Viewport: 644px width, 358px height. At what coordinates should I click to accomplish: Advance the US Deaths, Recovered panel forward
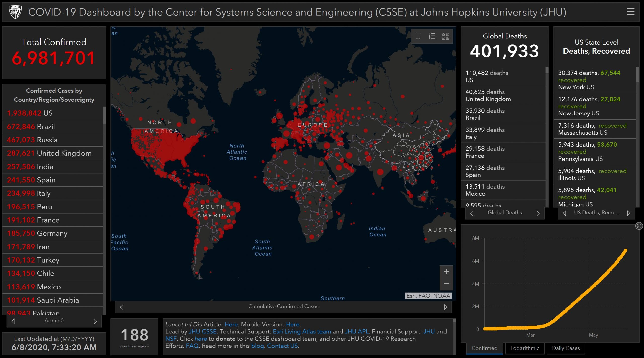(628, 213)
